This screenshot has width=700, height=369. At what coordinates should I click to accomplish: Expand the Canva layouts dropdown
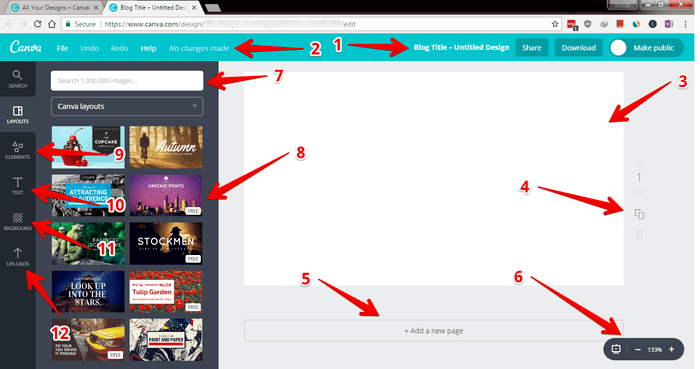tap(127, 106)
